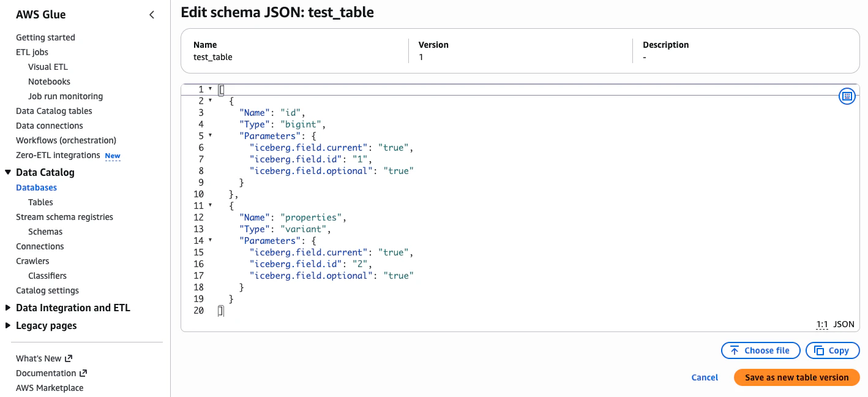
Task: Click the "properties" name value
Action: pyautogui.click(x=311, y=217)
